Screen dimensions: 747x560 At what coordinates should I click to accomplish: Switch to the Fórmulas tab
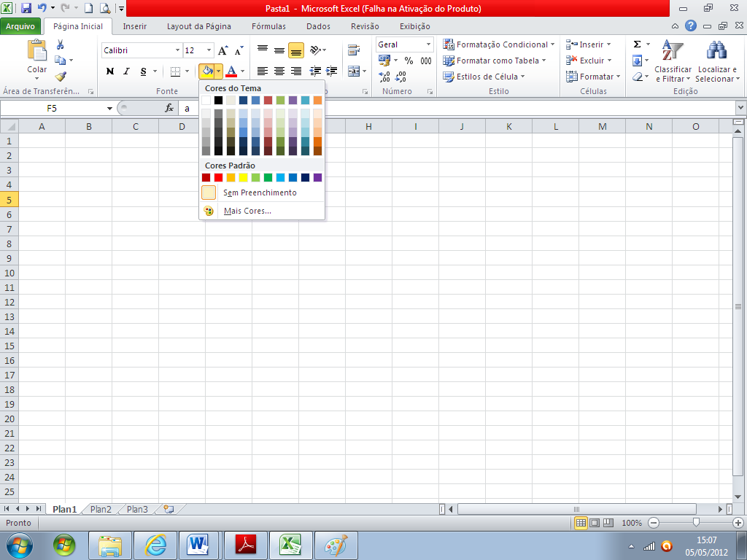point(268,26)
